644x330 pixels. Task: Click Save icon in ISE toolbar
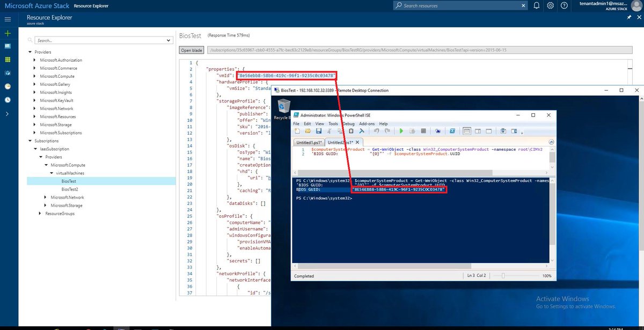pos(318,131)
